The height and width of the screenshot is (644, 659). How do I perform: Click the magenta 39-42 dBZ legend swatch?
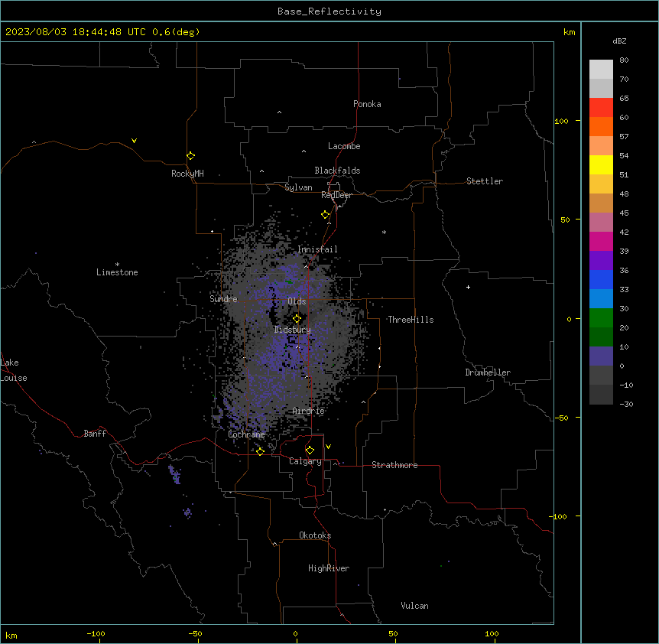tap(601, 241)
